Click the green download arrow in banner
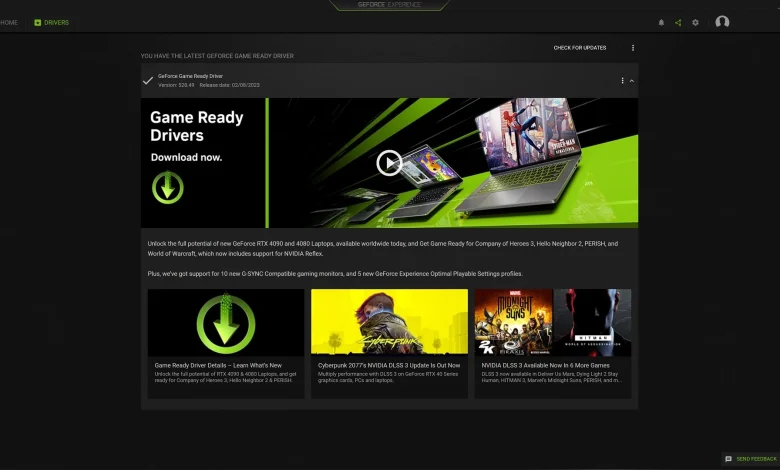Viewport: 780px width, 470px height. click(x=167, y=188)
